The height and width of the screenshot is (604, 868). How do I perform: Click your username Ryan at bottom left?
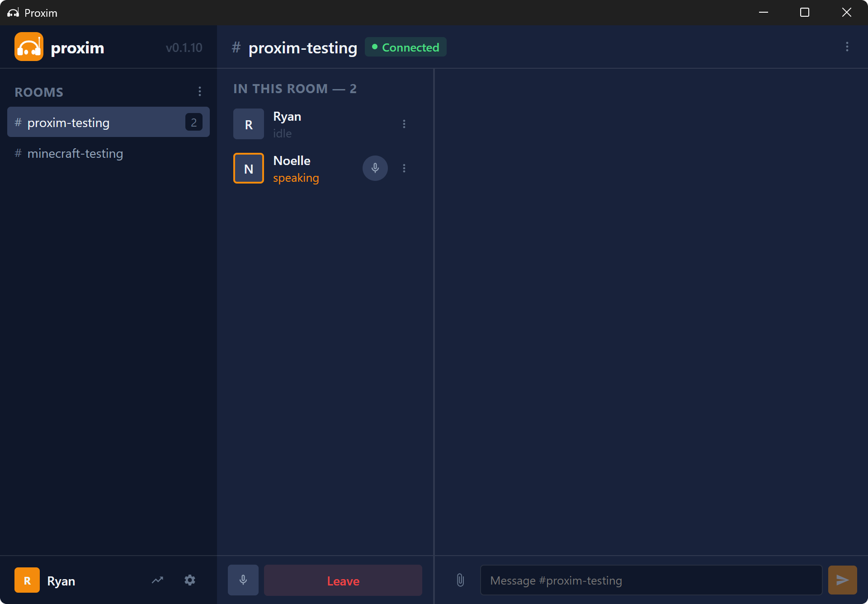(60, 580)
